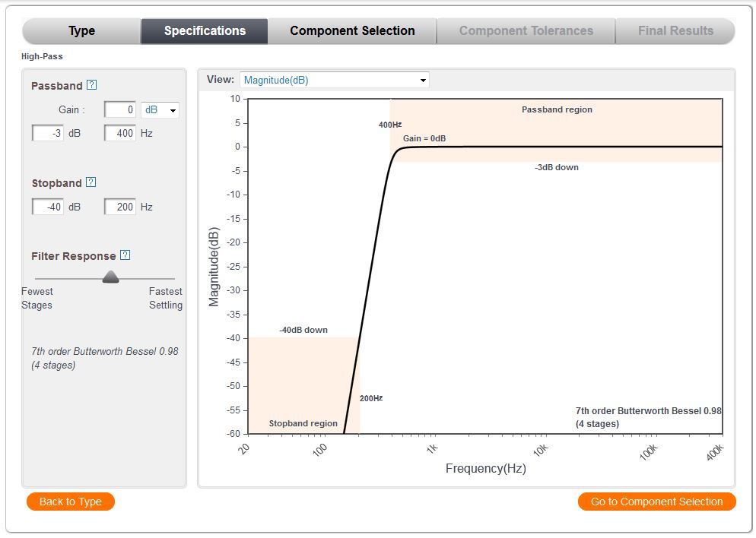This screenshot has width=756, height=538.
Task: Click the passband -3 dB input field
Action: pyautogui.click(x=48, y=133)
